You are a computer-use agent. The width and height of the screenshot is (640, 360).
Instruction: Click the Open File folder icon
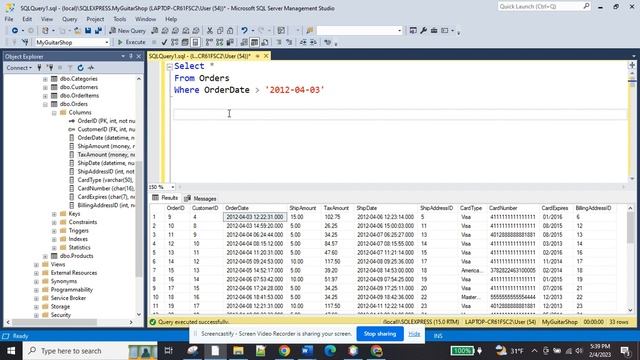coord(77,31)
